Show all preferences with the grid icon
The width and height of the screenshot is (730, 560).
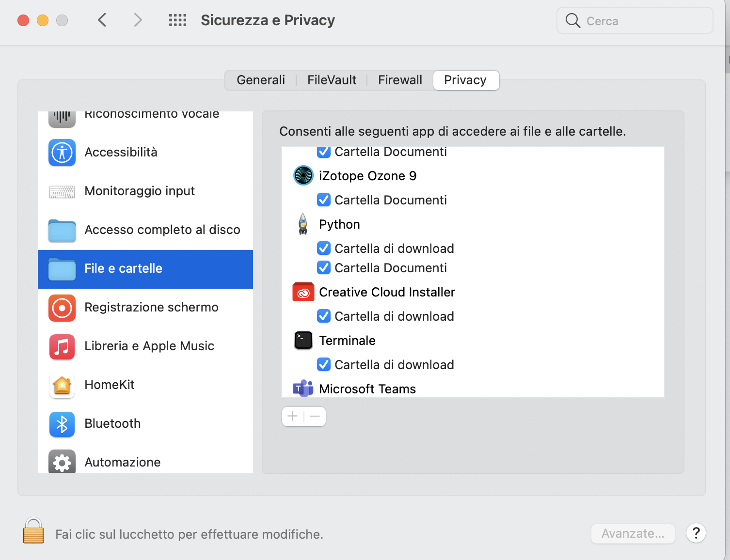[177, 20]
